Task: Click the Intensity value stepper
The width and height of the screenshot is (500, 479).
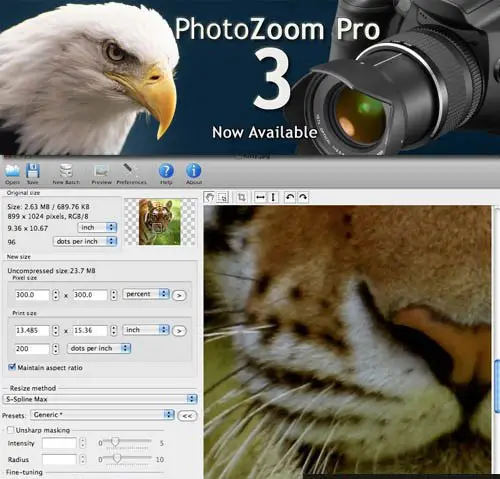Action: coord(83,443)
